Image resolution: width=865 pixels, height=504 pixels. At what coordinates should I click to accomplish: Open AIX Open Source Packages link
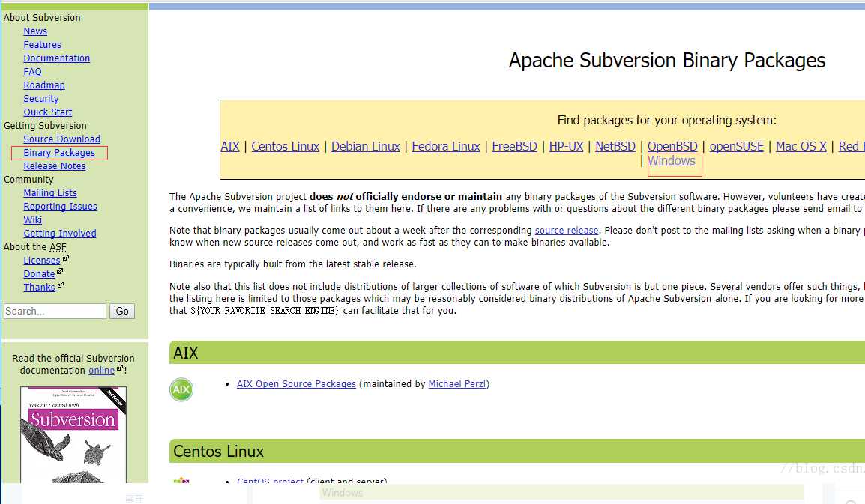(x=296, y=383)
